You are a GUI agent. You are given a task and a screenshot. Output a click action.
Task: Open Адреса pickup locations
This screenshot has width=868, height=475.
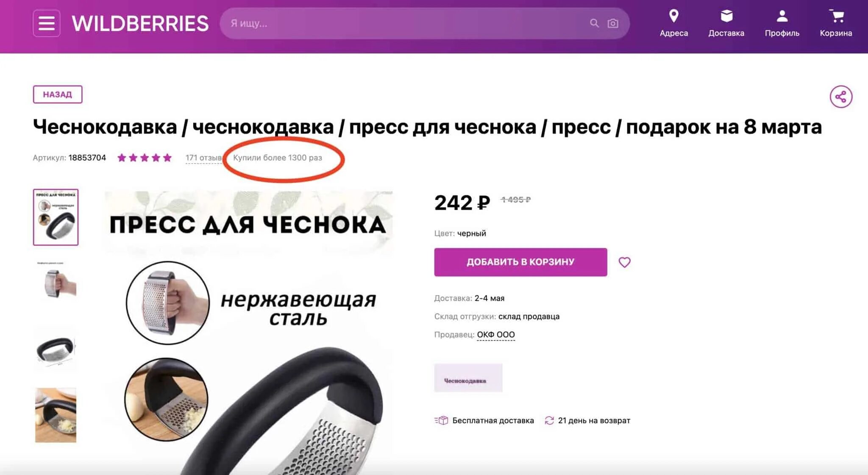coord(673,23)
